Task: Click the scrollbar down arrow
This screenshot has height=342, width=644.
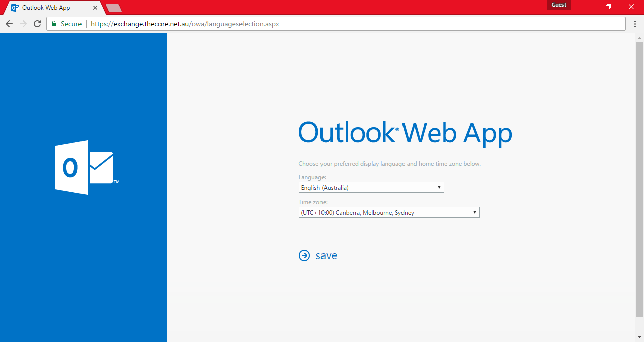Action: click(x=638, y=337)
